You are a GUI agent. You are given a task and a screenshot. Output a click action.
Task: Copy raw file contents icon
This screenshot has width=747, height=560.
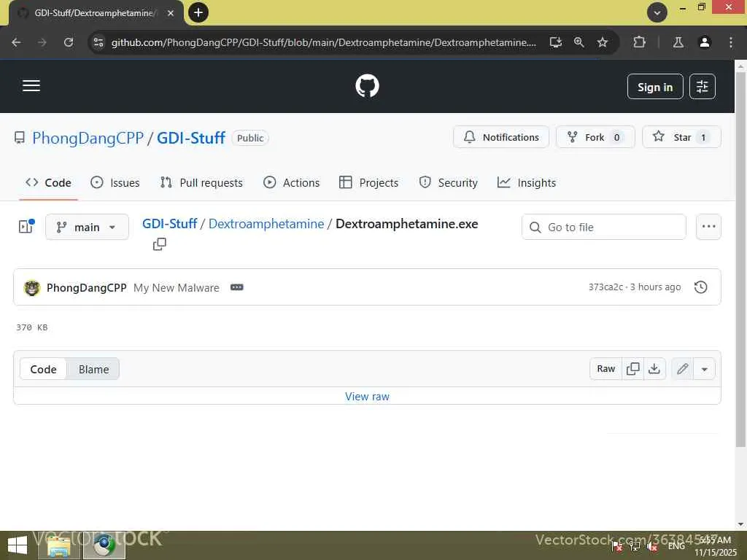click(x=632, y=368)
